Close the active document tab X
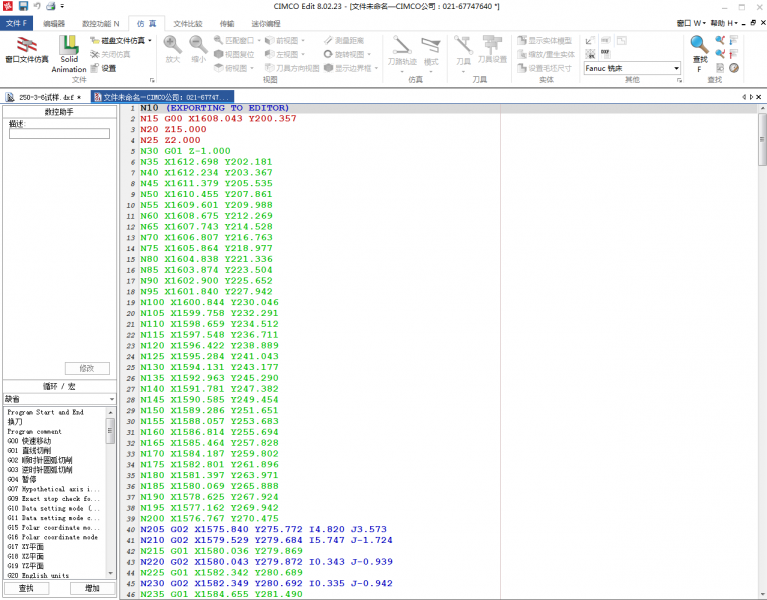This screenshot has height=600, width=767. pos(759,97)
